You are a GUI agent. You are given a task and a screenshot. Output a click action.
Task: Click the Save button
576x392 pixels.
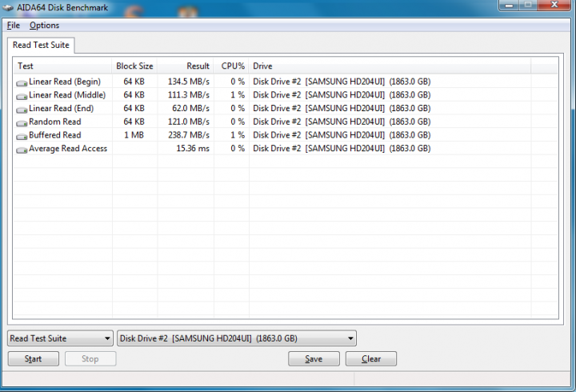pyautogui.click(x=314, y=358)
